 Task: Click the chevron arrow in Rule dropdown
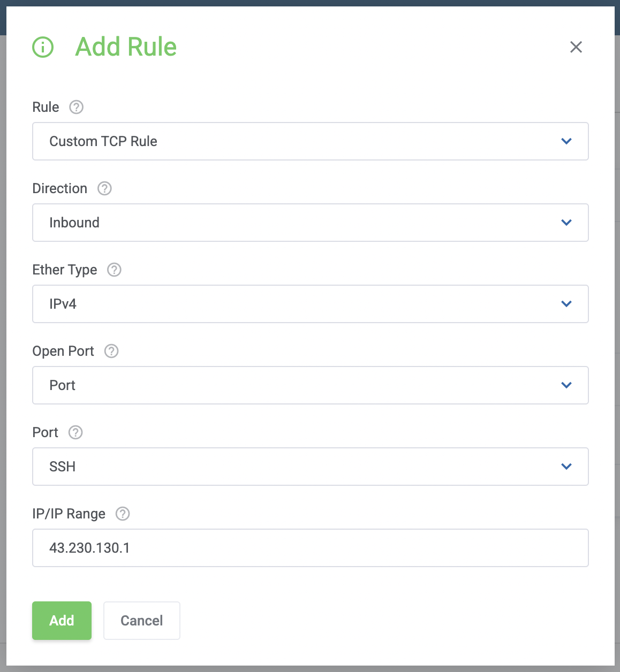(x=566, y=141)
